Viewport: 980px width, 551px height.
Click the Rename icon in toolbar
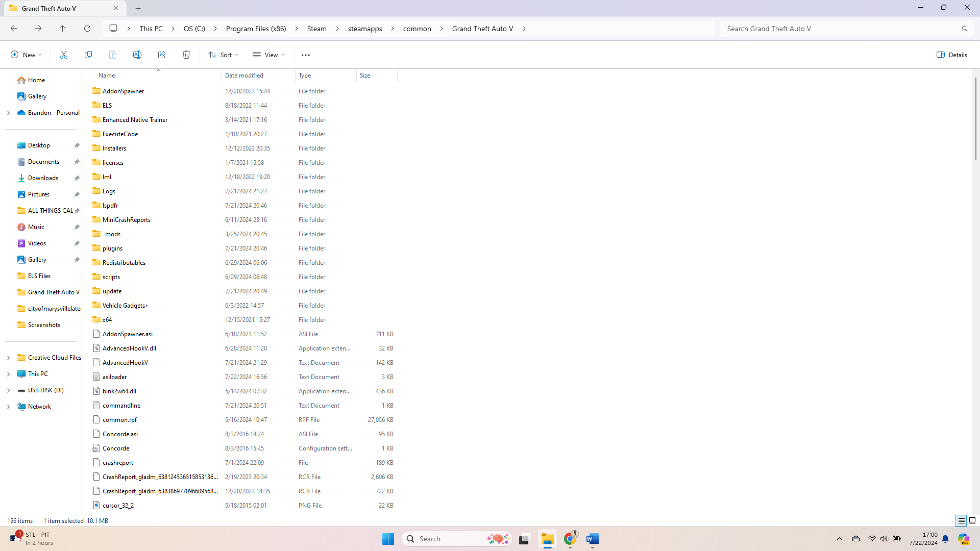[137, 55]
